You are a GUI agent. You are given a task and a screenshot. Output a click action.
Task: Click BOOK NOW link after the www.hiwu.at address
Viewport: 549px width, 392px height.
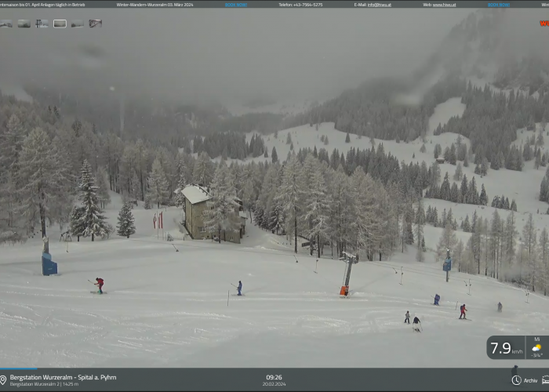[x=499, y=5]
